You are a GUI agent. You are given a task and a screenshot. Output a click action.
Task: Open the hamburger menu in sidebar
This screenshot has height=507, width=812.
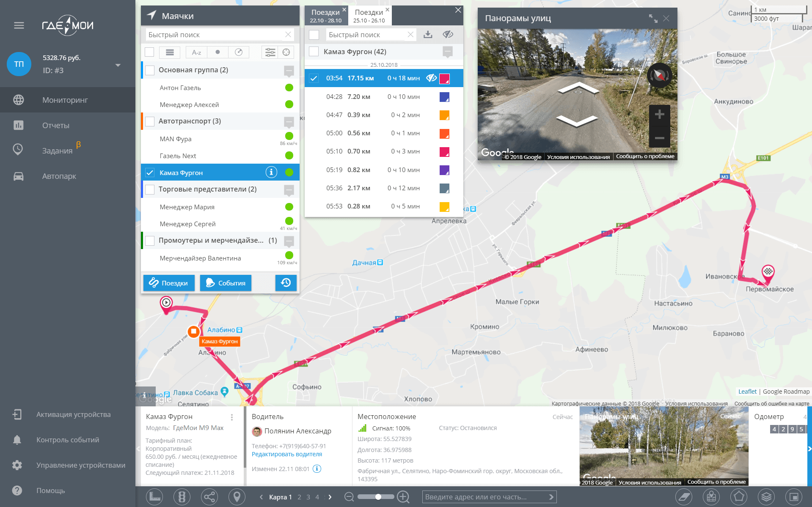(19, 25)
